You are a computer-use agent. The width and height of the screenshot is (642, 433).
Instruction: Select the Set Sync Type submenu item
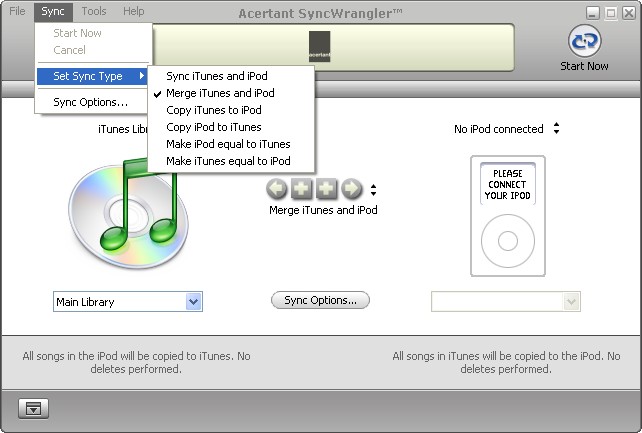tap(93, 76)
